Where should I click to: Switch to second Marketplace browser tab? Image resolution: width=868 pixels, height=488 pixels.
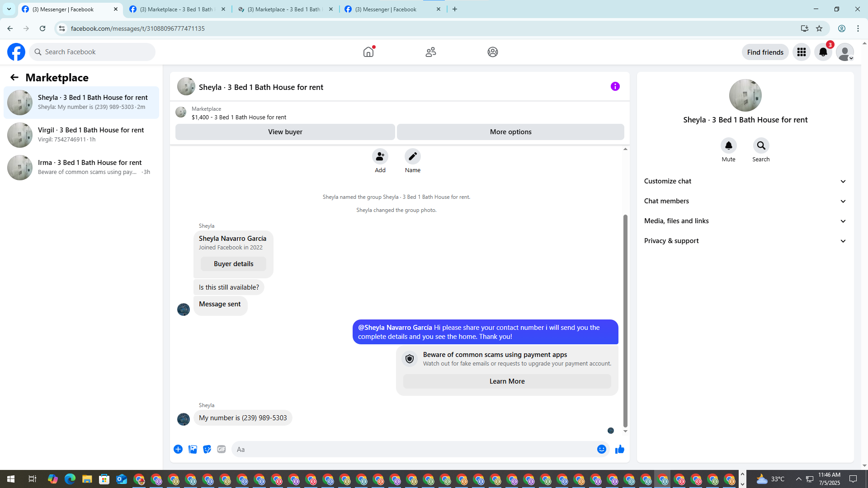coord(285,9)
